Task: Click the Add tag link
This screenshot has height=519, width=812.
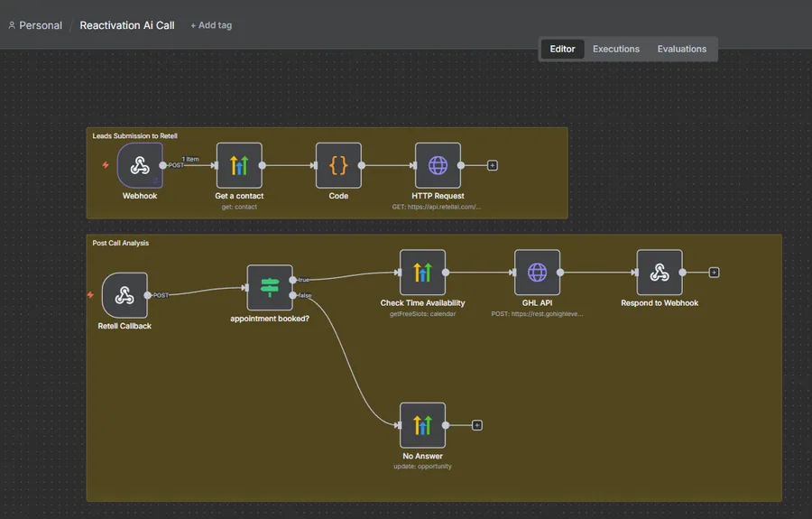Action: (x=211, y=25)
